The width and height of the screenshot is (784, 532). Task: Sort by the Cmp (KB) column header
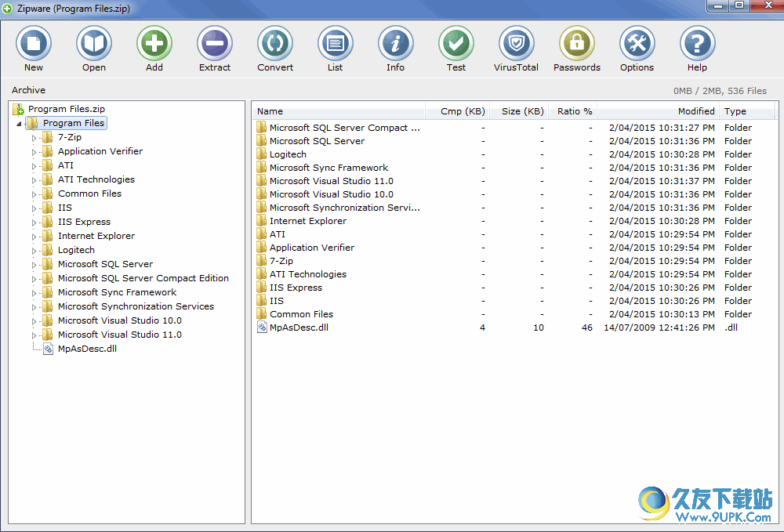[458, 111]
